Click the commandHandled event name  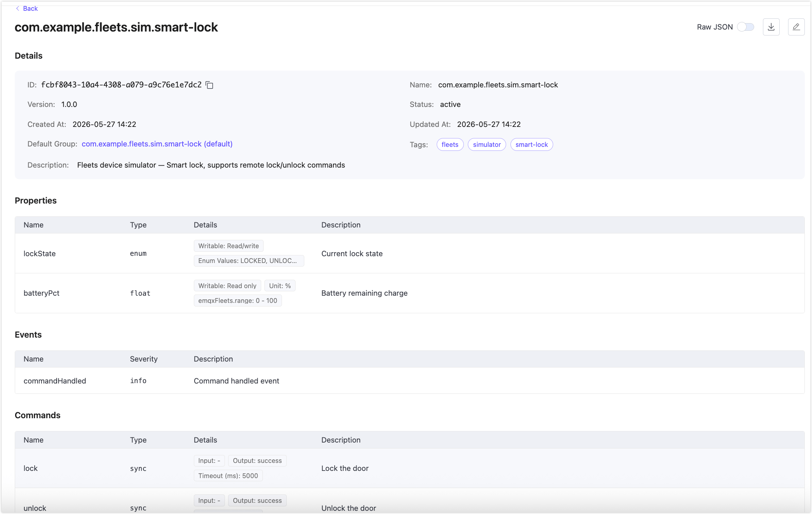click(x=55, y=381)
